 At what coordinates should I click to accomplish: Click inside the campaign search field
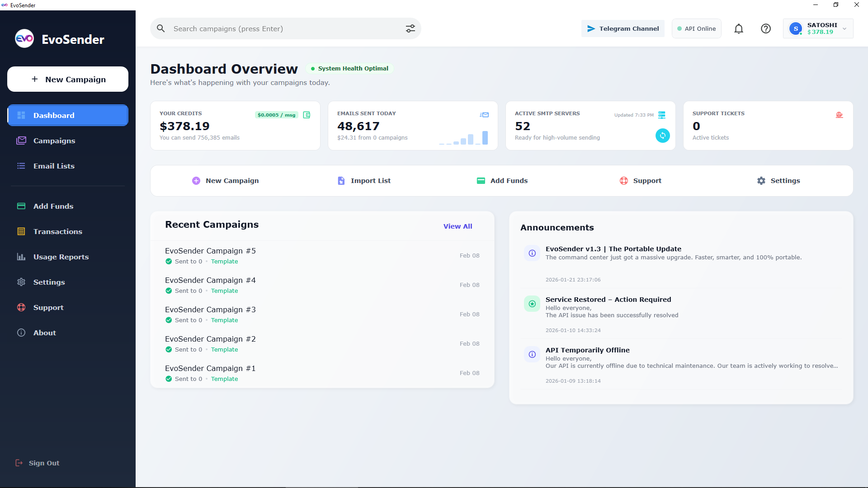(271, 28)
